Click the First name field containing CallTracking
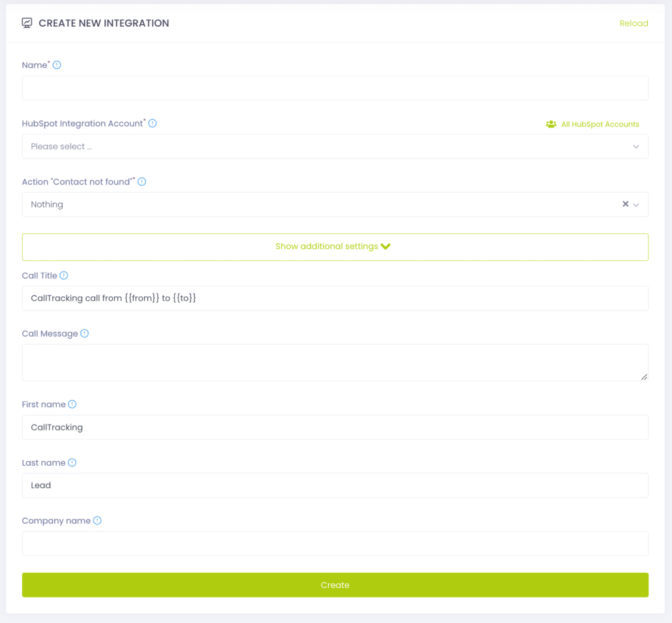Viewport: 672px width, 623px height. pos(335,427)
